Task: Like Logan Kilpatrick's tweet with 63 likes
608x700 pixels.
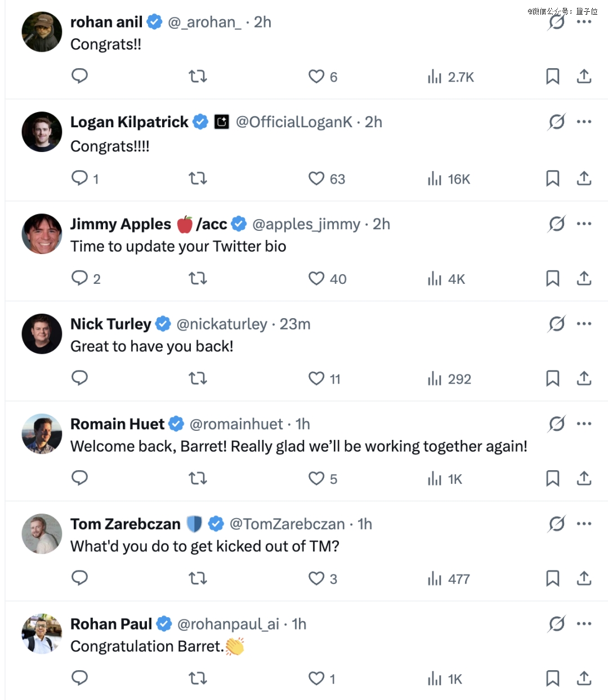Action: (316, 179)
